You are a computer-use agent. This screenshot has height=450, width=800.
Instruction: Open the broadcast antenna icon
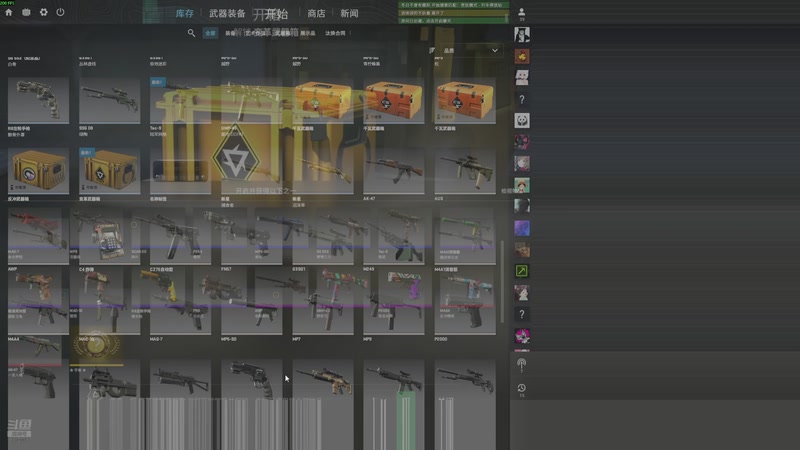click(x=521, y=364)
